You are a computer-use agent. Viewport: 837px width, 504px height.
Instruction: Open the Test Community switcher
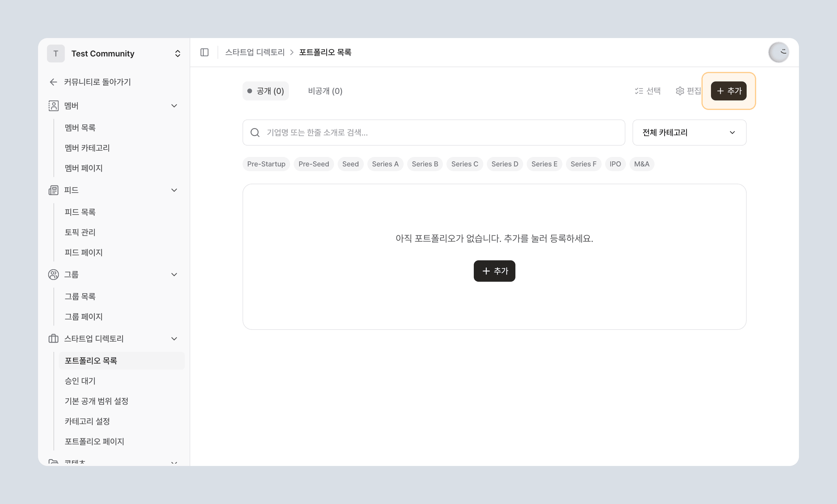(114, 53)
